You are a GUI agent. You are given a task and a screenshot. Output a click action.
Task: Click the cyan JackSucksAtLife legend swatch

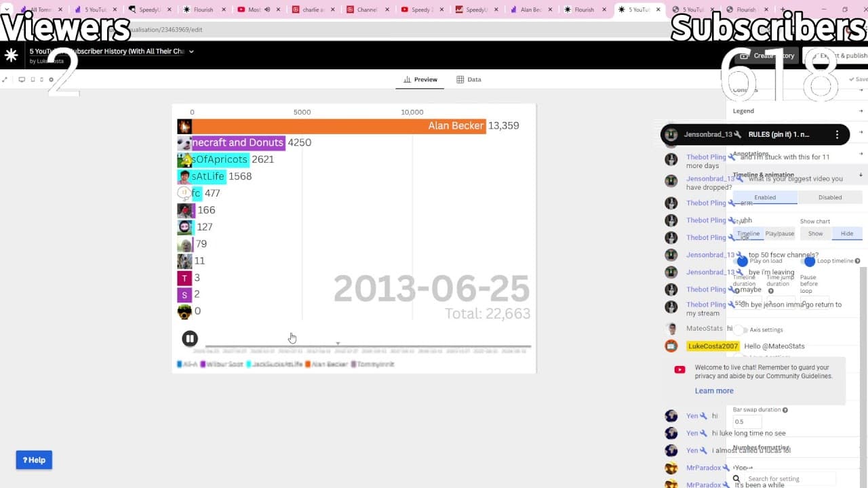point(249,364)
